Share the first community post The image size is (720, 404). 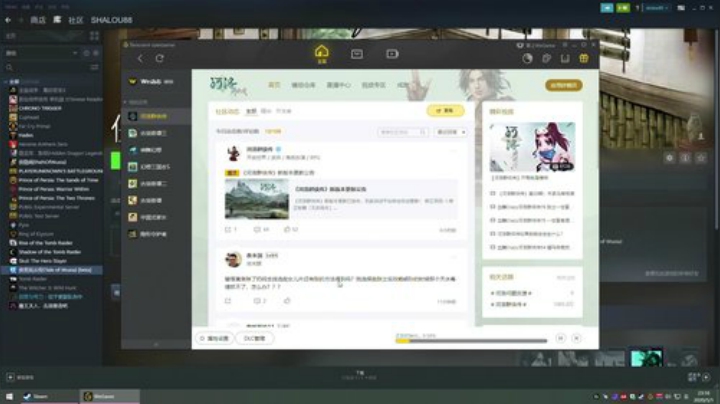pyautogui.click(x=230, y=229)
